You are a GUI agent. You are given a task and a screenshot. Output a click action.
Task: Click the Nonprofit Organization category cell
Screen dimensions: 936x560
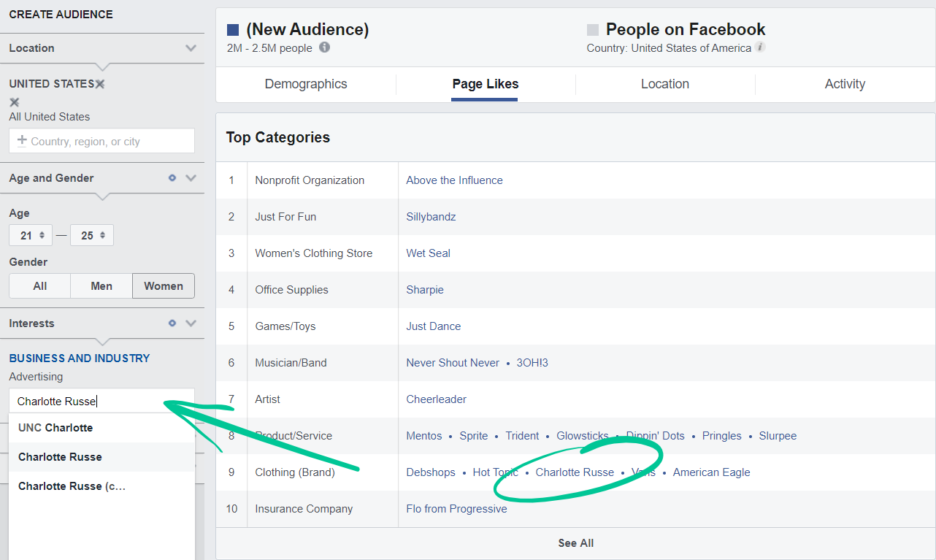tap(310, 180)
